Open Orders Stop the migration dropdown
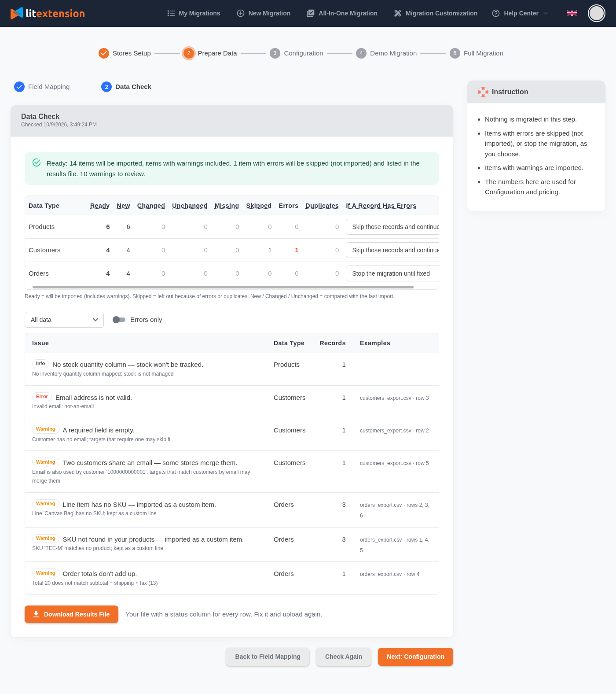Image resolution: width=616 pixels, height=694 pixels. click(x=392, y=273)
